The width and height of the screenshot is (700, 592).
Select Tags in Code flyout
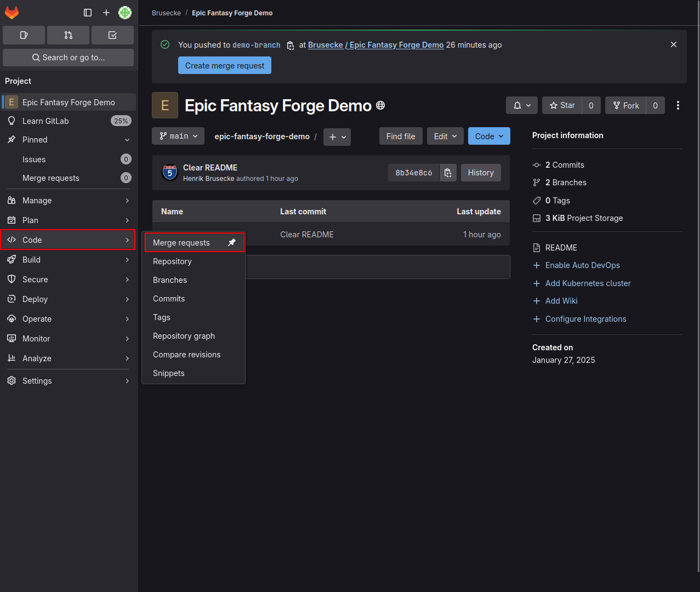pos(194,317)
